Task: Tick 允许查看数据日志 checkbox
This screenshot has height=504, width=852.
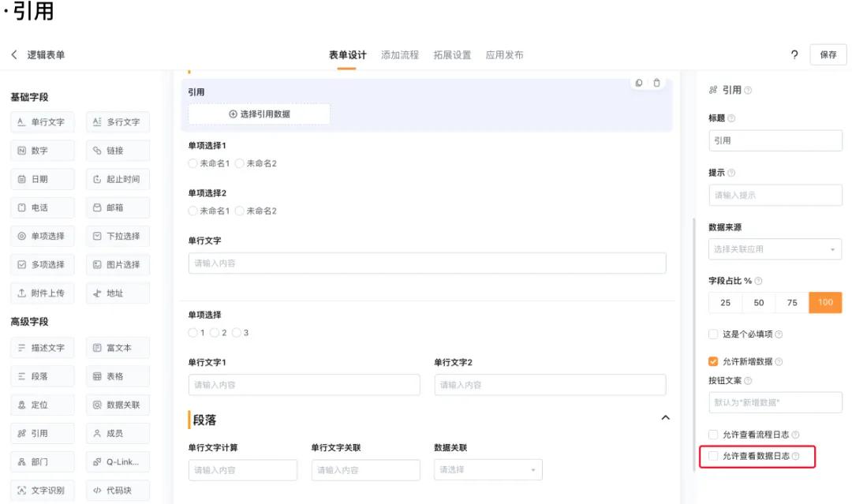Action: tap(713, 456)
